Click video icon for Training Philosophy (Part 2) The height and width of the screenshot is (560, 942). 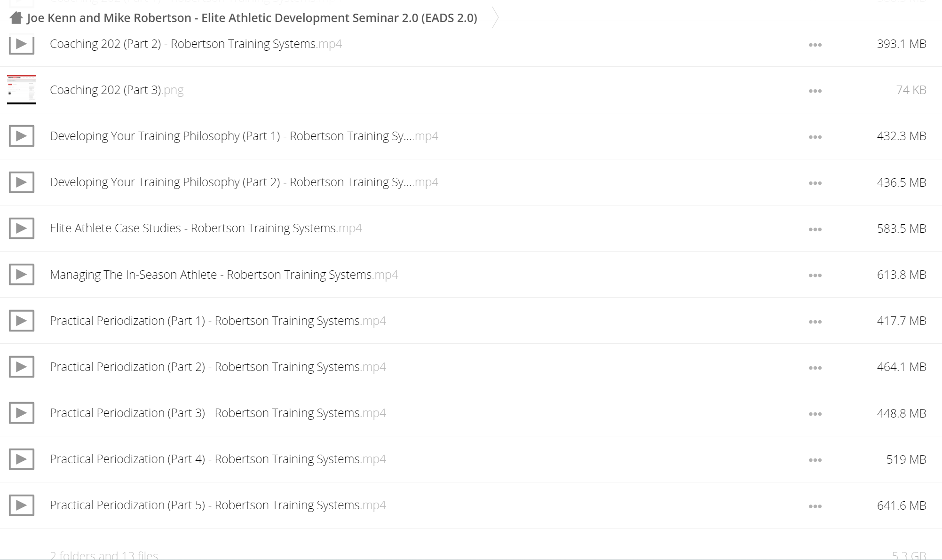coord(22,182)
